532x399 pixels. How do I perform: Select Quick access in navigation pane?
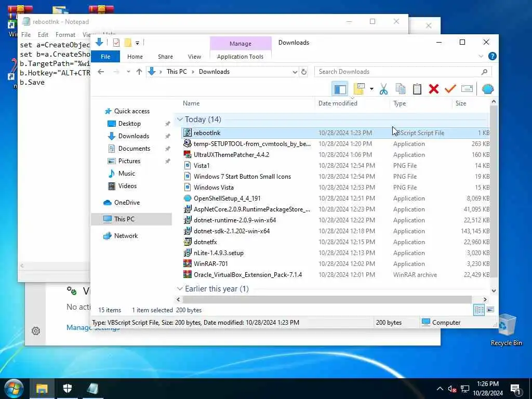click(131, 111)
